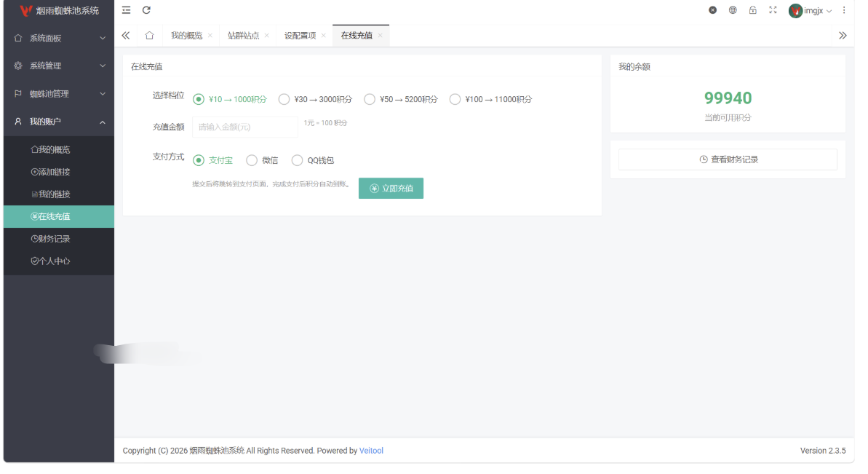Close the 设配置项 tab

coord(324,36)
